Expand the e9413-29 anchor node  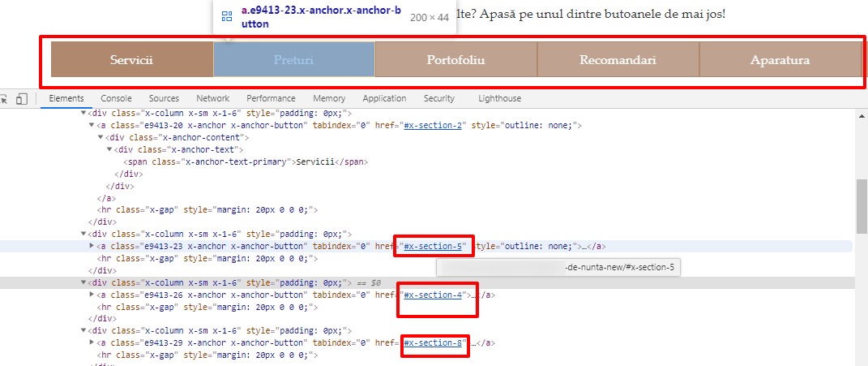pos(92,342)
